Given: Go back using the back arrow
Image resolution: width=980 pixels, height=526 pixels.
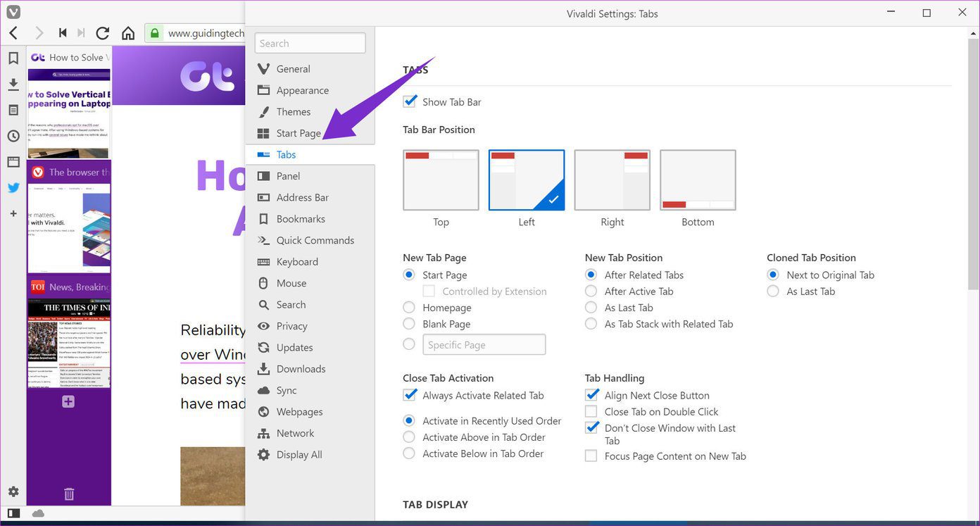Looking at the screenshot, I should [x=13, y=33].
